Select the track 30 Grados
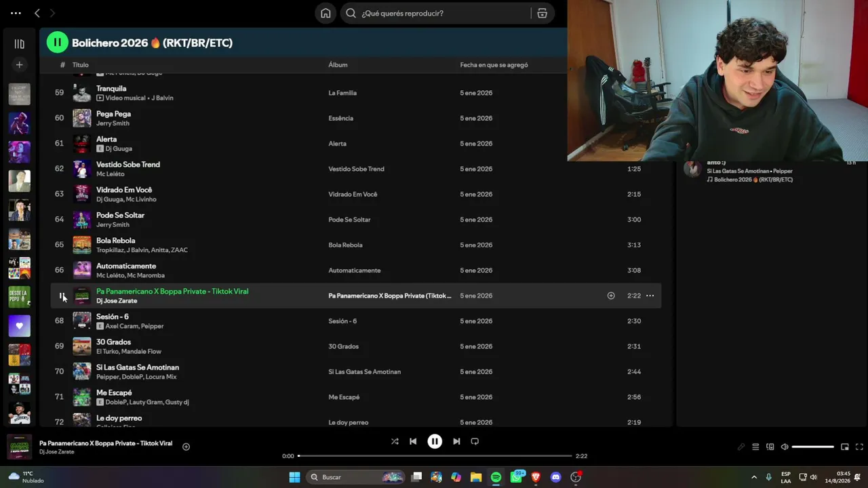Screen dimensions: 868x488 coord(113,342)
